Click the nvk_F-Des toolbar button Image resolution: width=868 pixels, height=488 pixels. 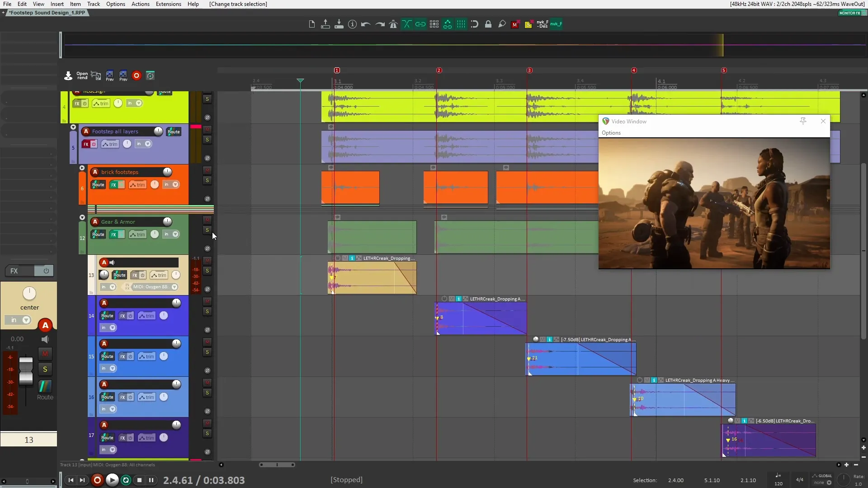(542, 24)
